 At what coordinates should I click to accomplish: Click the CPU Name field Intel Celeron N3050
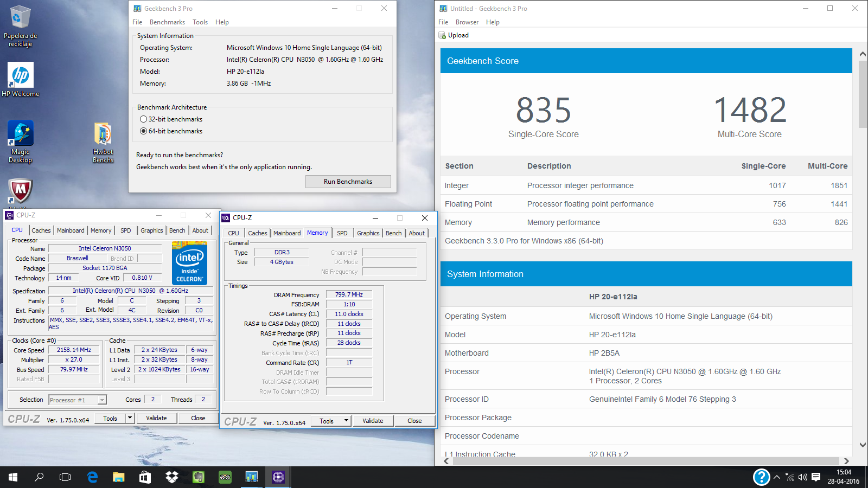[105, 248]
